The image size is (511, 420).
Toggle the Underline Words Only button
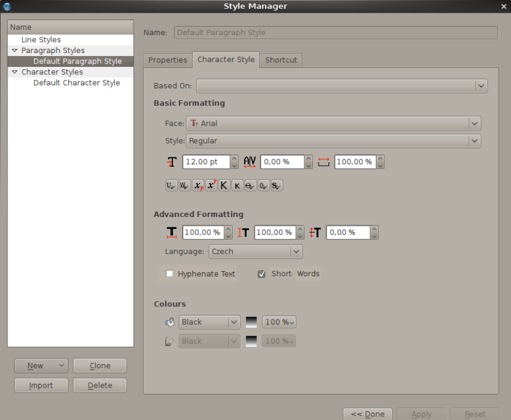coord(184,186)
